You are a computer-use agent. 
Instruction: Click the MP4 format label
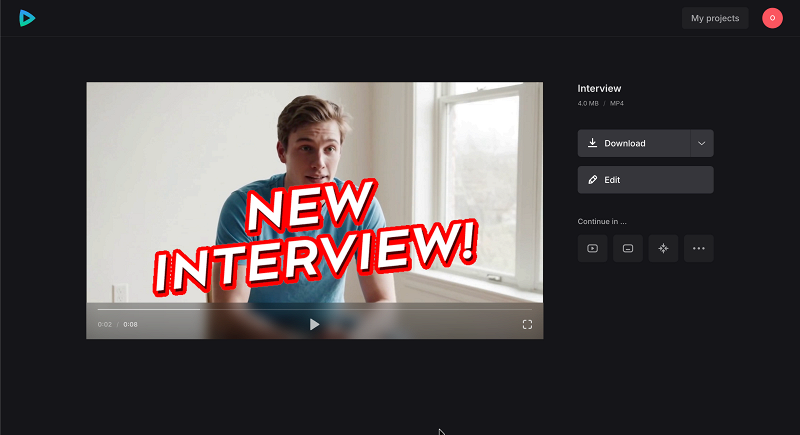click(x=617, y=104)
